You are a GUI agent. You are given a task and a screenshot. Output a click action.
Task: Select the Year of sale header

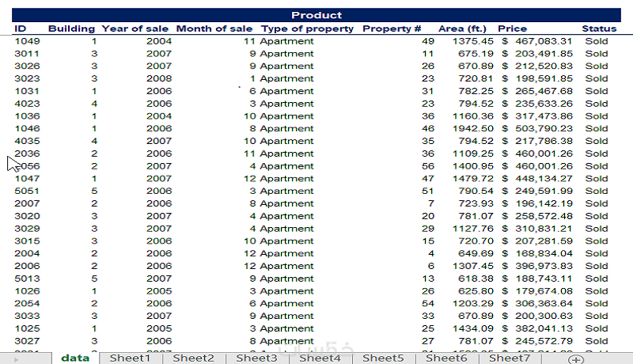click(x=135, y=28)
